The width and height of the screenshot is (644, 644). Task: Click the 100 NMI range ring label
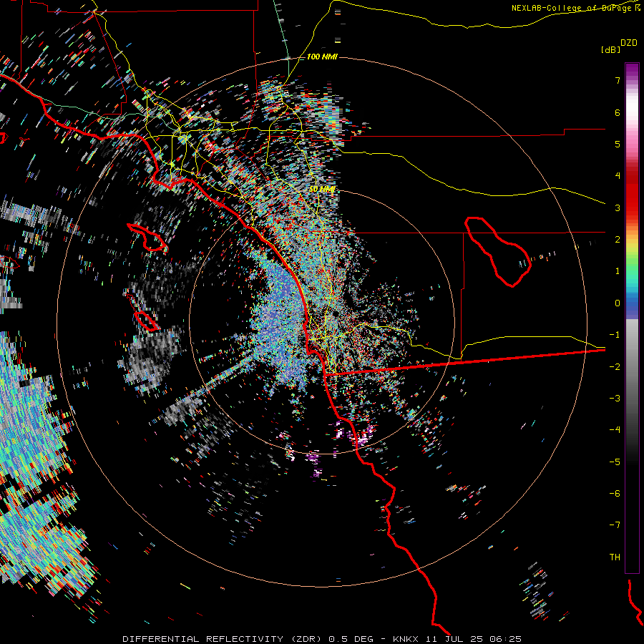click(322, 57)
